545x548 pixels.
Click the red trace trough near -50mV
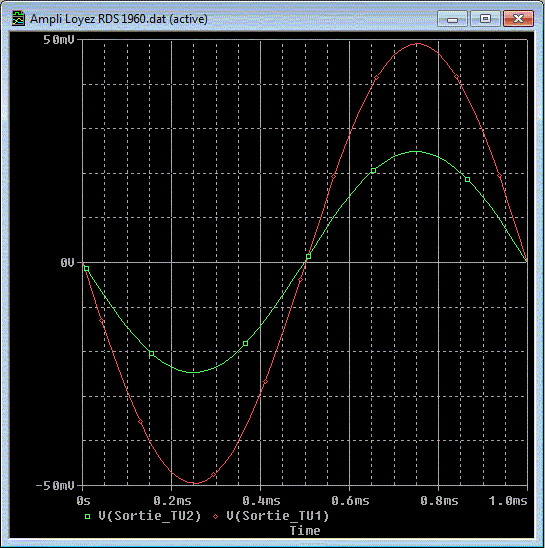coord(195,483)
